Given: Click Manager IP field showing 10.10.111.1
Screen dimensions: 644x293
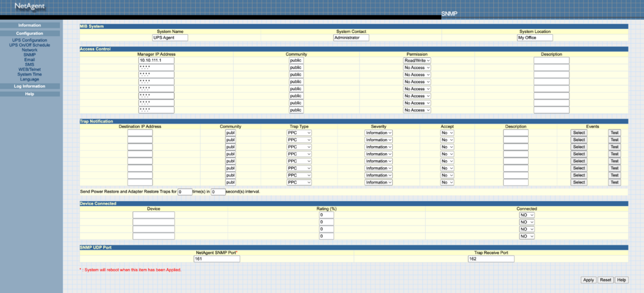Looking at the screenshot, I should [x=156, y=61].
